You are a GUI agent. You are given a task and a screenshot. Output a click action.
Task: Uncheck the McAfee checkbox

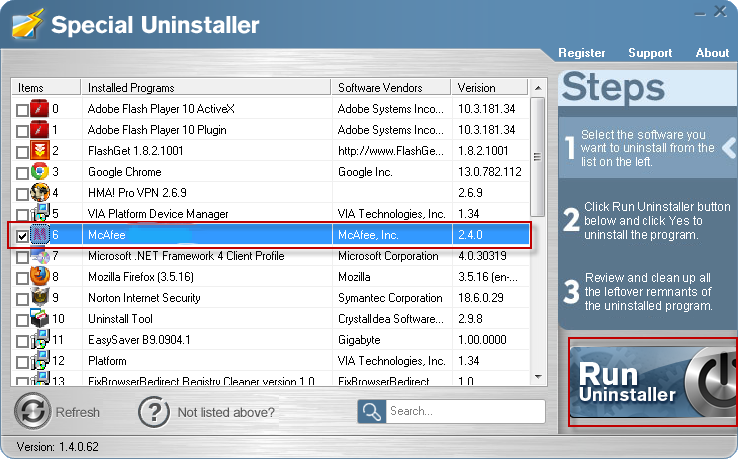[x=22, y=236]
